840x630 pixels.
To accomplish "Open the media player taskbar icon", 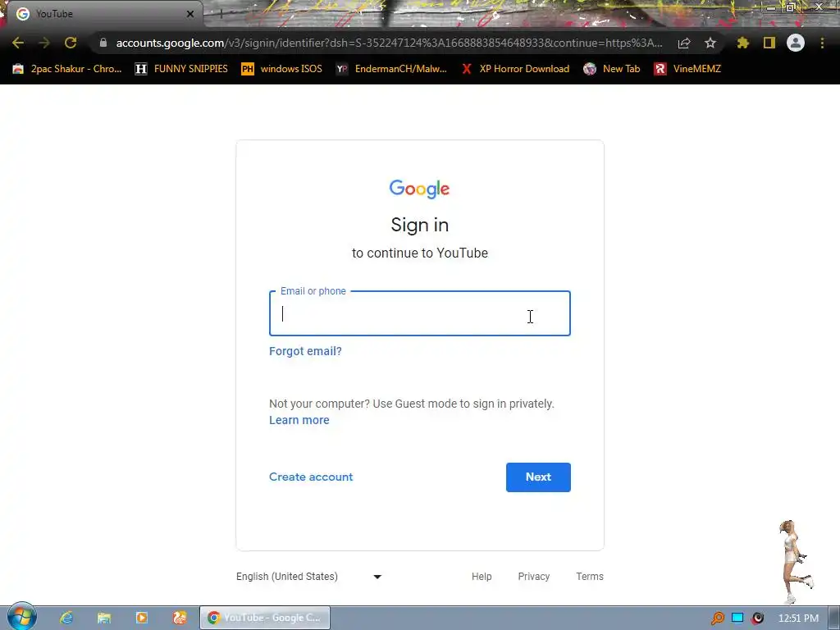I will pyautogui.click(x=142, y=618).
